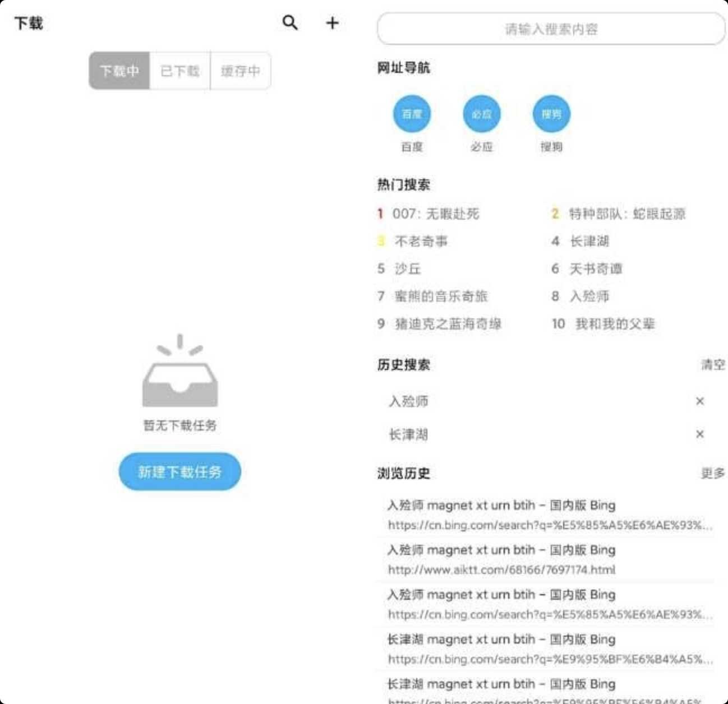728x704 pixels.
Task: Switch to the 下载中 tab
Action: tap(119, 71)
